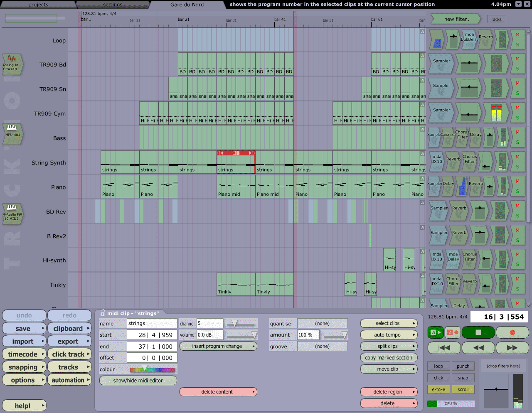
Task: Switch to the projects tab
Action: tap(37, 5)
